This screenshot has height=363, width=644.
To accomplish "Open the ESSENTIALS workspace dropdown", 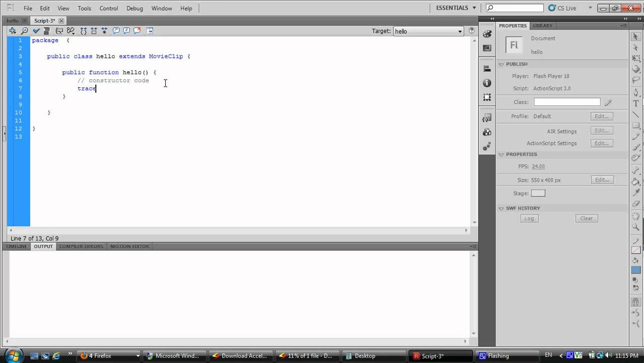I will [x=456, y=8].
